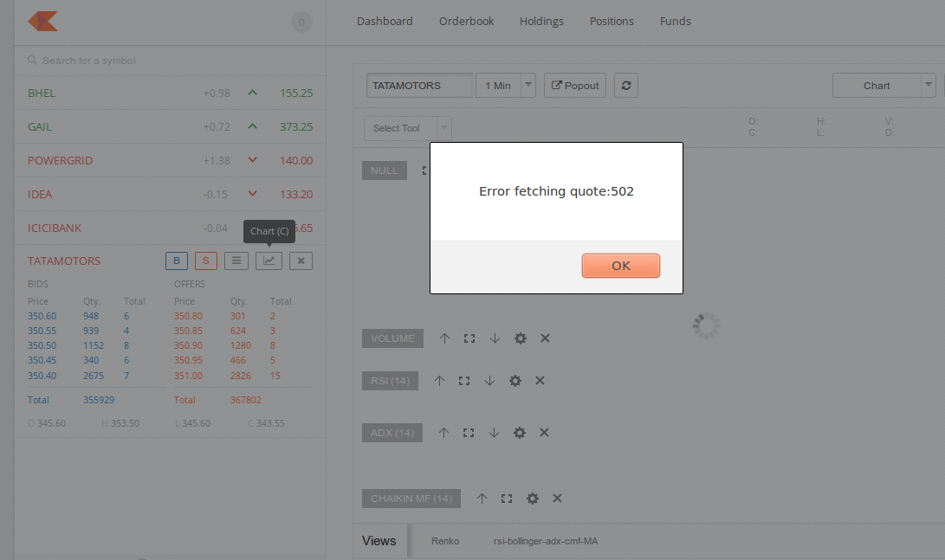Screen dimensions: 945x560
Task: Select the Renko view
Action: [x=445, y=541]
